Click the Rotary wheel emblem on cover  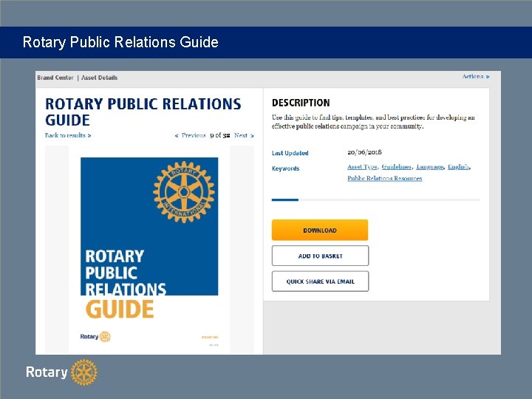pos(184,192)
